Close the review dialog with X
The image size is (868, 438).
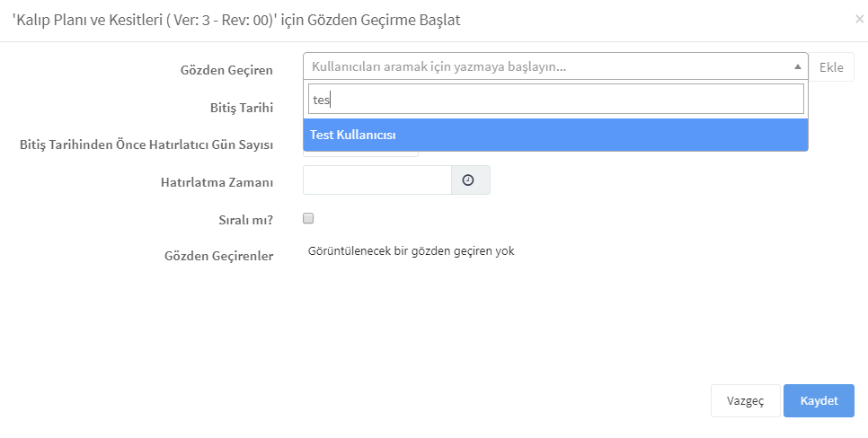coord(859,20)
